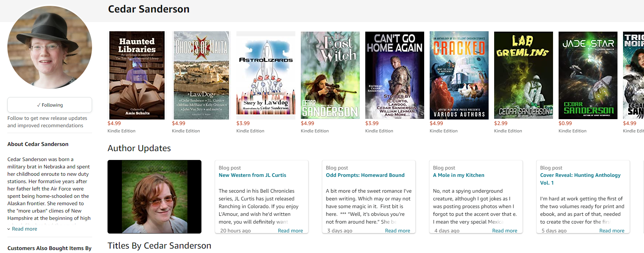Click the Can't Go Home Again cover
Screen dimensions: 644x253
(394, 75)
